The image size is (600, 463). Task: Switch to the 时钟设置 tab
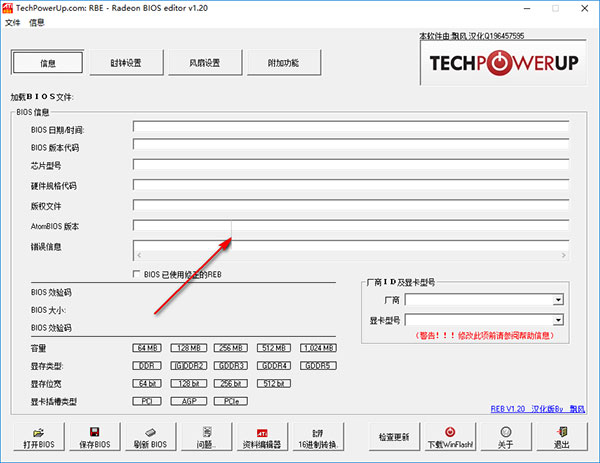coord(126,62)
